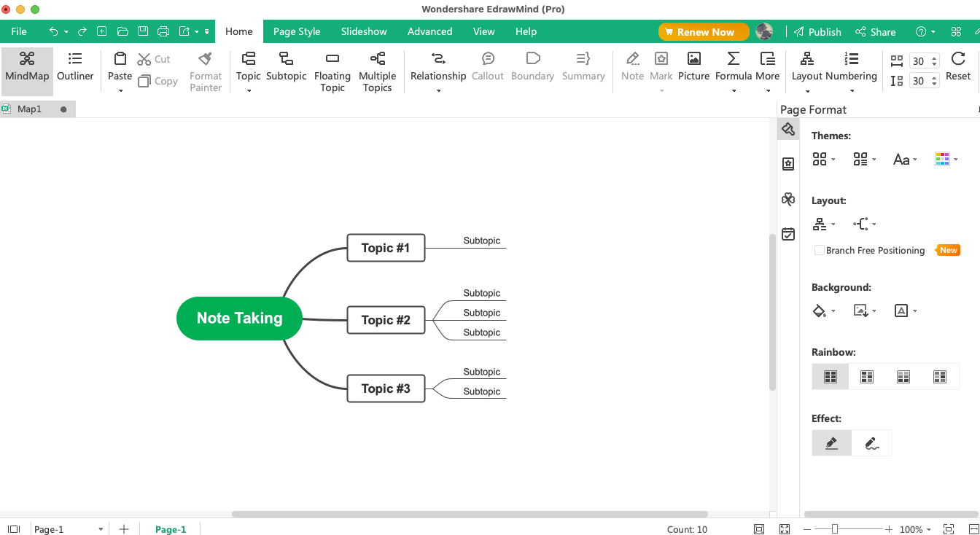The image size is (980, 535).
Task: Switch to the View tab
Action: [483, 32]
